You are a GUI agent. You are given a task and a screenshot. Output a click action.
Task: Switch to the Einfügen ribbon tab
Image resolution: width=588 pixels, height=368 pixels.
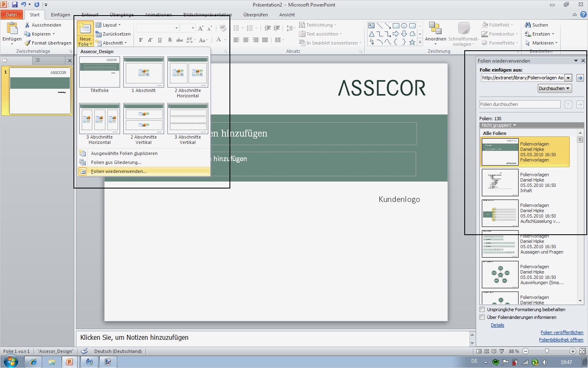[x=60, y=14]
